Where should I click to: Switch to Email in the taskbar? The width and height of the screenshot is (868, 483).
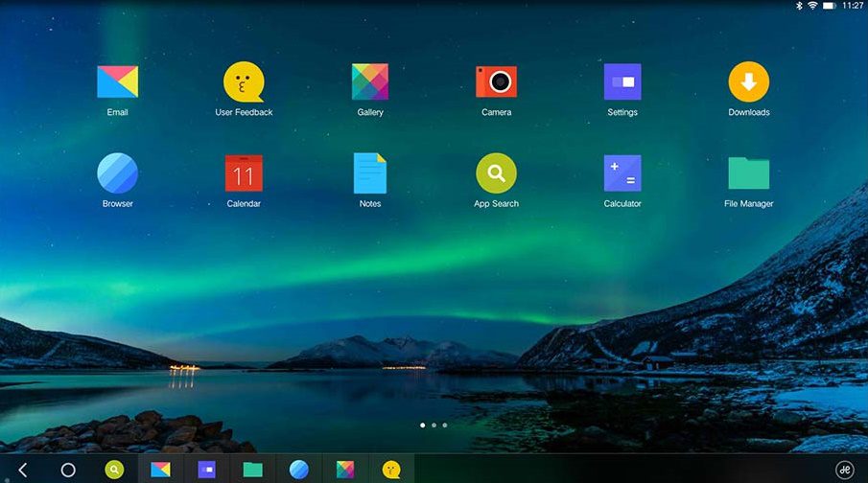tap(160, 471)
